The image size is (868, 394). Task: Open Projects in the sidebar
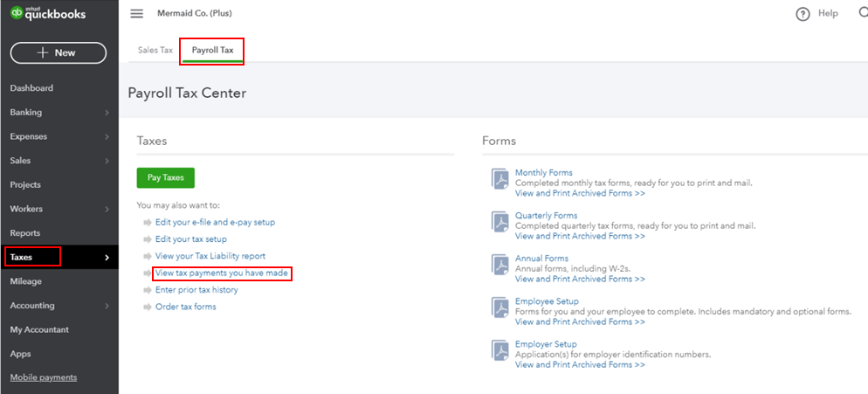click(25, 185)
